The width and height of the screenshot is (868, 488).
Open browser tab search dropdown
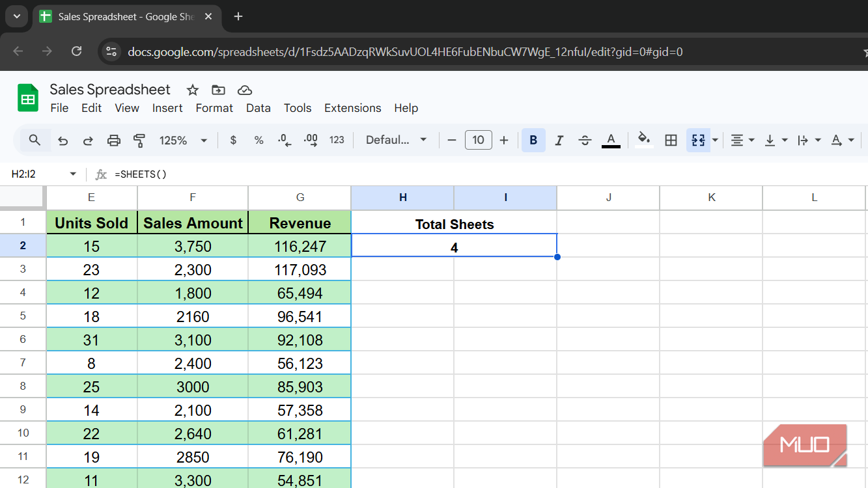(x=16, y=16)
